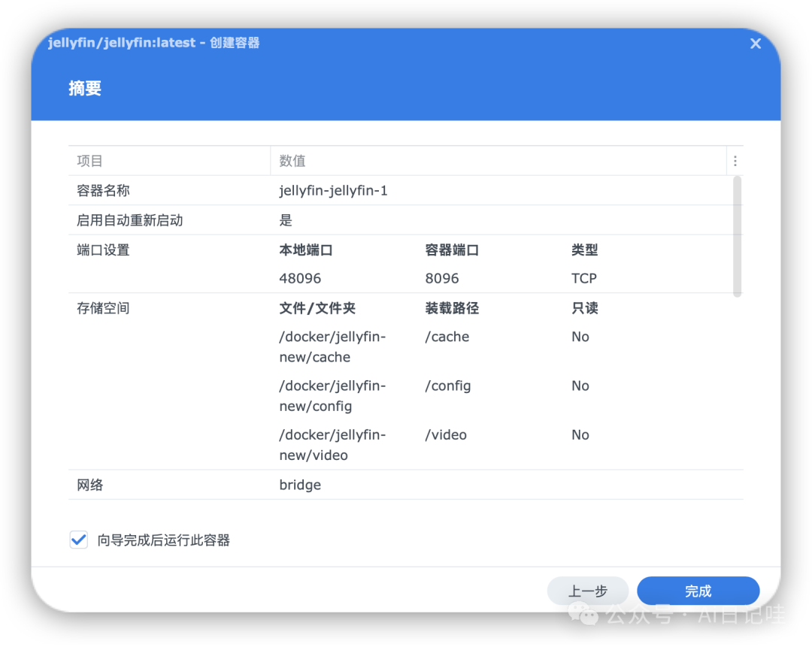Click read-only No in /cache row
The width and height of the screenshot is (812, 647).
point(580,337)
